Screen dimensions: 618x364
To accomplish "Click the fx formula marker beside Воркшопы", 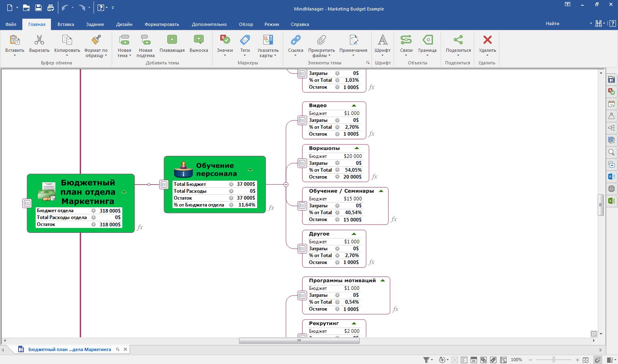I will [x=374, y=177].
